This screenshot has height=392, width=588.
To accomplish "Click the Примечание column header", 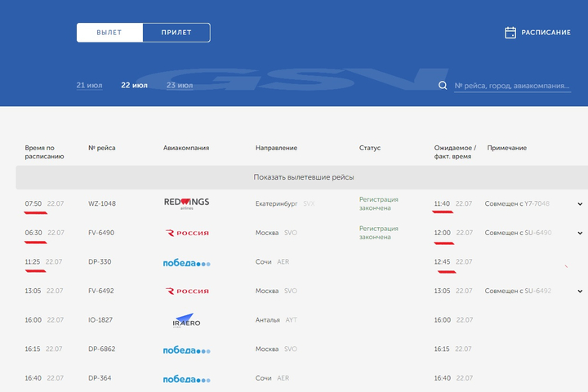I will (507, 148).
